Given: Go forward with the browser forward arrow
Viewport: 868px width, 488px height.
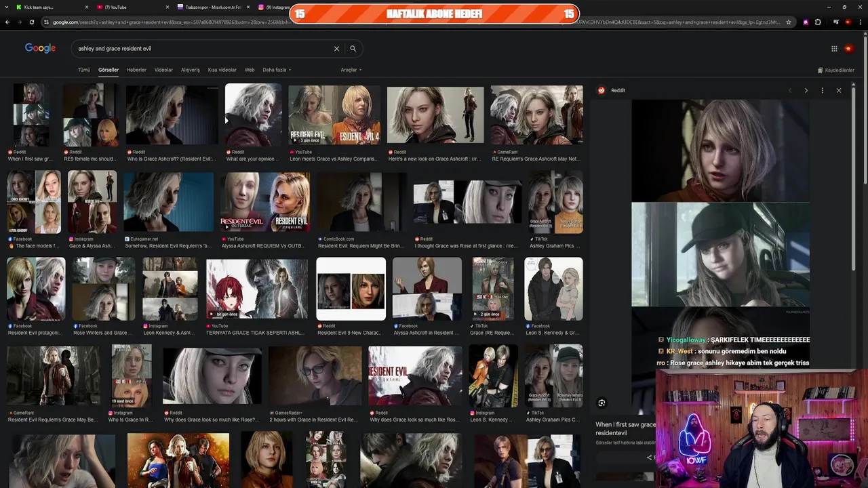Looking at the screenshot, I should pyautogui.click(x=20, y=22).
